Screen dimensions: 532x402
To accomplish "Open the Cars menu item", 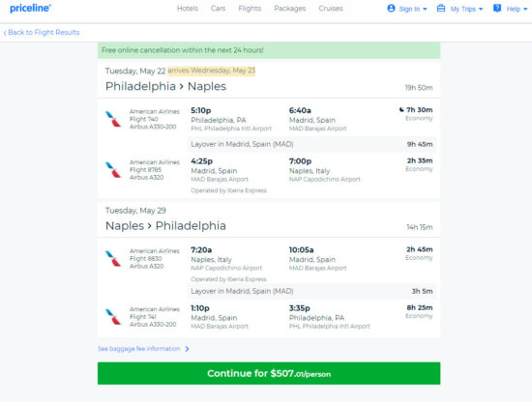I will tap(218, 9).
